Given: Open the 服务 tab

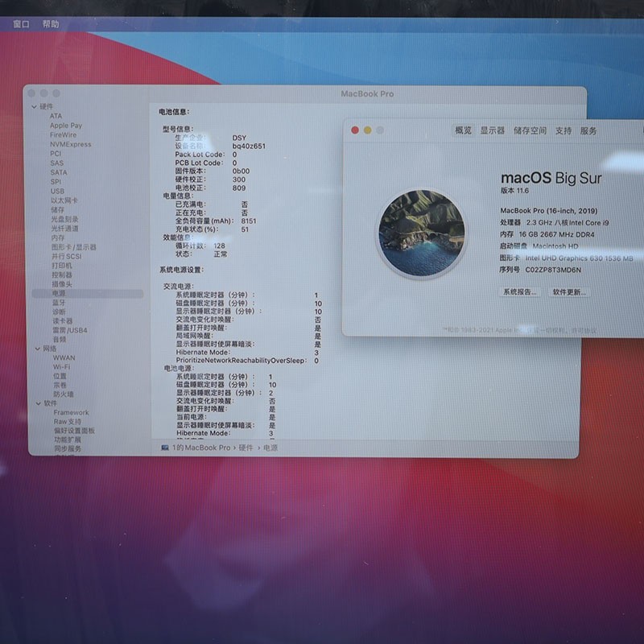Looking at the screenshot, I should click(588, 130).
